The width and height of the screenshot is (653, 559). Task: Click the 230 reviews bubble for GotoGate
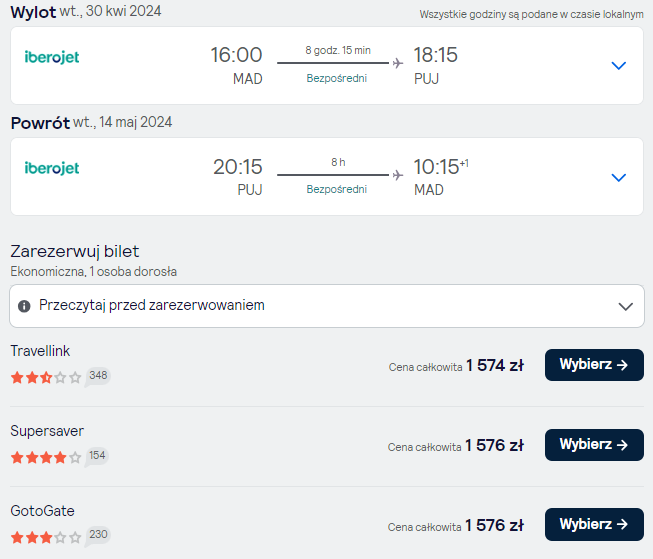coord(98,536)
